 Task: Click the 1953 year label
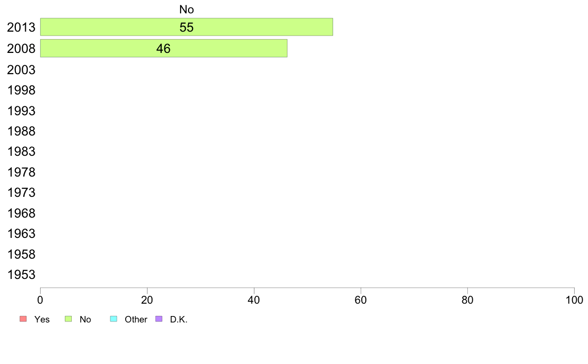[21, 275]
